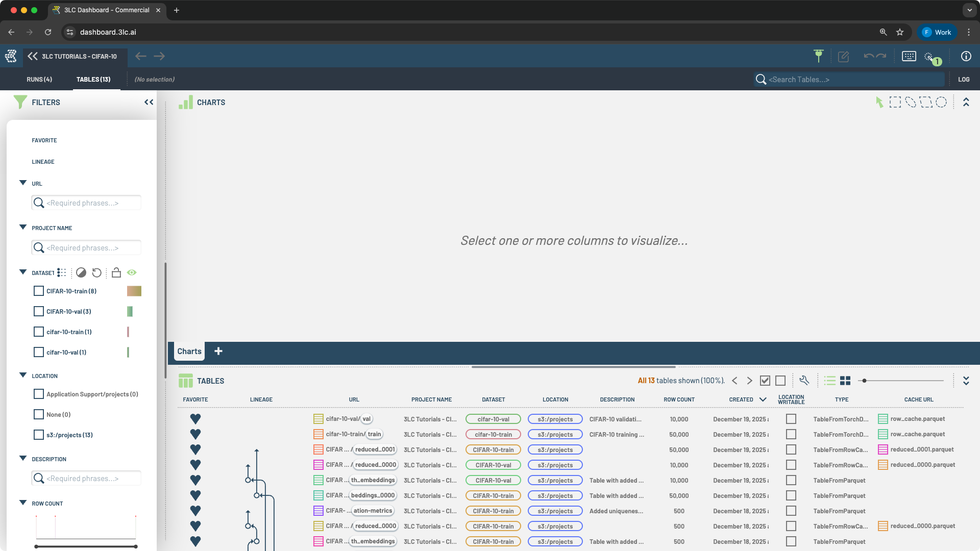
Task: Collapse the Filters panel with double chevron
Action: 149,102
